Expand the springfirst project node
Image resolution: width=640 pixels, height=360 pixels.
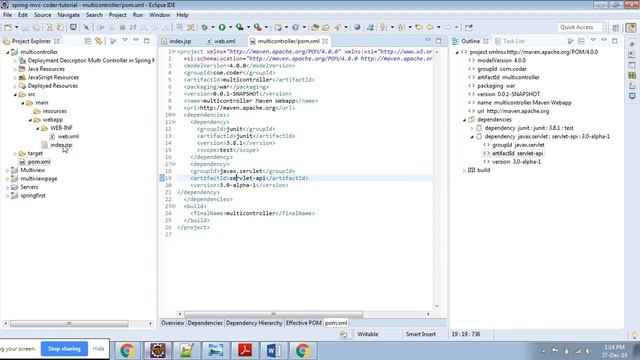(7, 196)
